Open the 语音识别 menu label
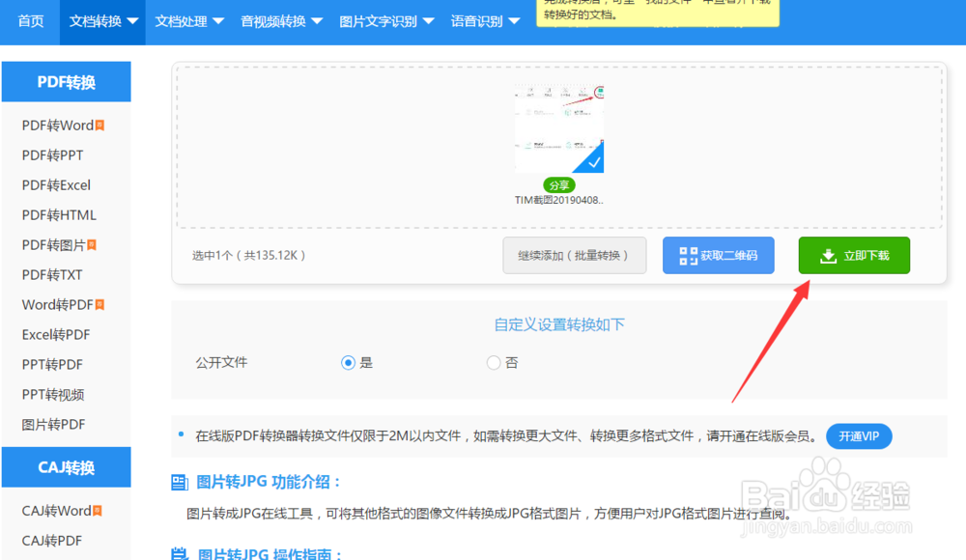Viewport: 966px width, 560px height. 476,21
